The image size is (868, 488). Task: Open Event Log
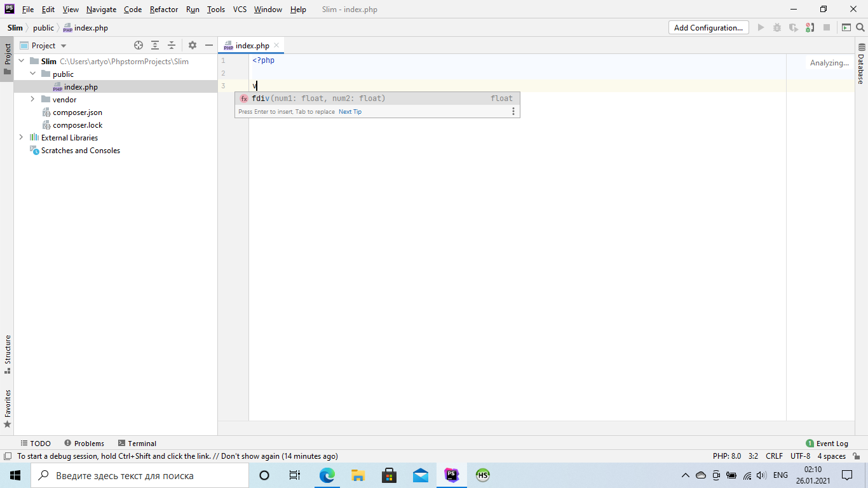click(x=827, y=444)
